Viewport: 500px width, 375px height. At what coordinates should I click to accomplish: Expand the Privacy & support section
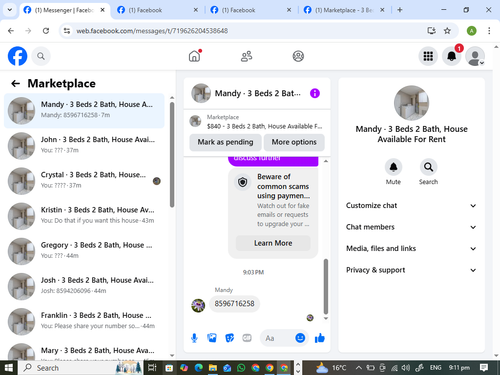tap(411, 270)
